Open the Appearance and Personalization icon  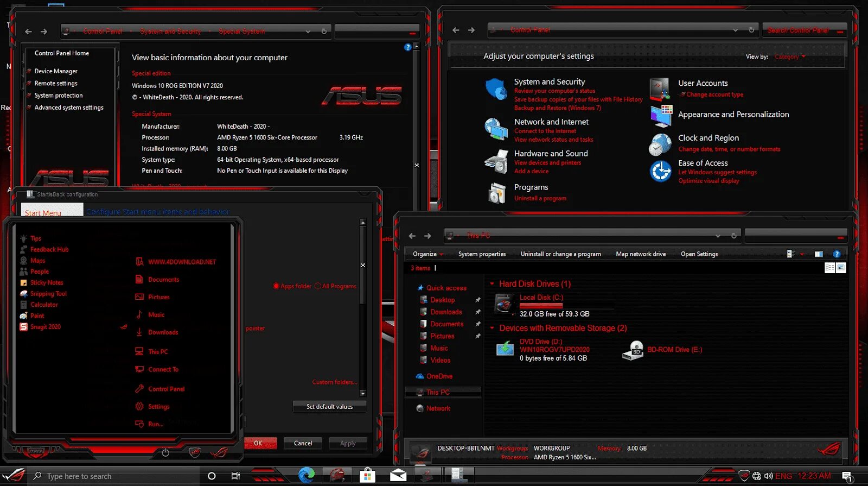(x=661, y=115)
